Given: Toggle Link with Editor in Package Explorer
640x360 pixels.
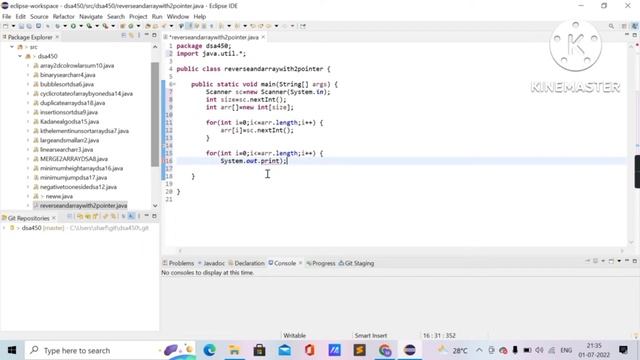Looking at the screenshot, I should click(x=131, y=36).
